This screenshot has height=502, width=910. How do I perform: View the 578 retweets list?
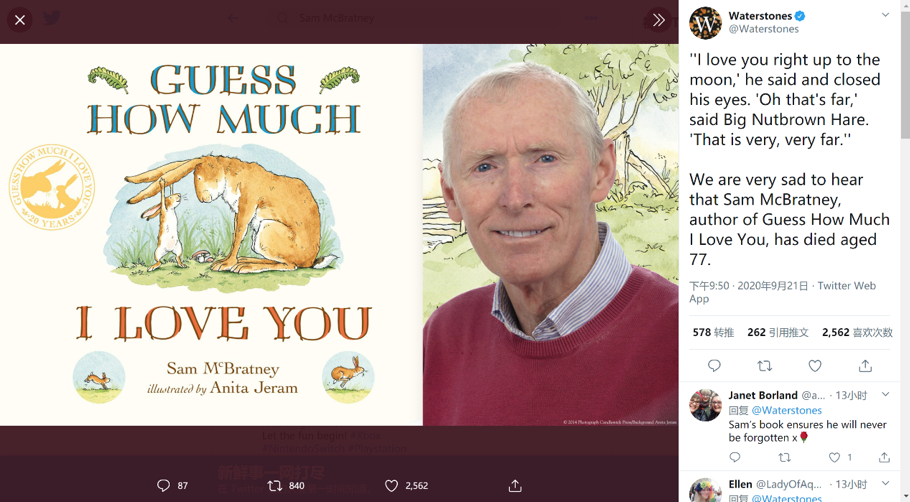(713, 332)
